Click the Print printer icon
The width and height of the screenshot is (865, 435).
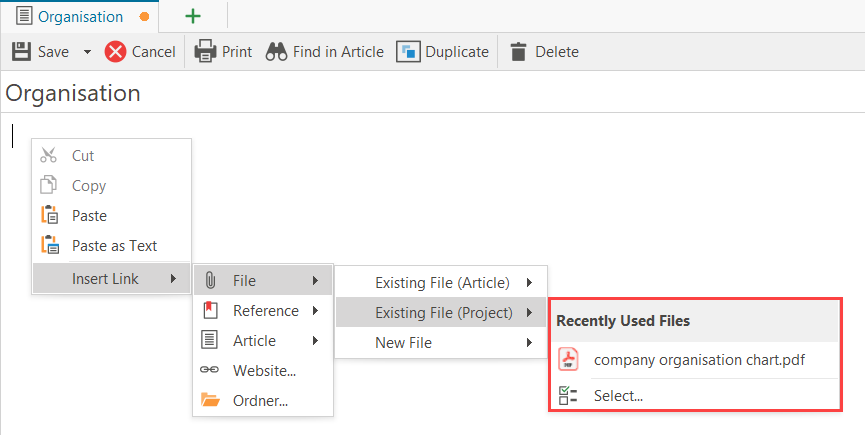(x=205, y=52)
